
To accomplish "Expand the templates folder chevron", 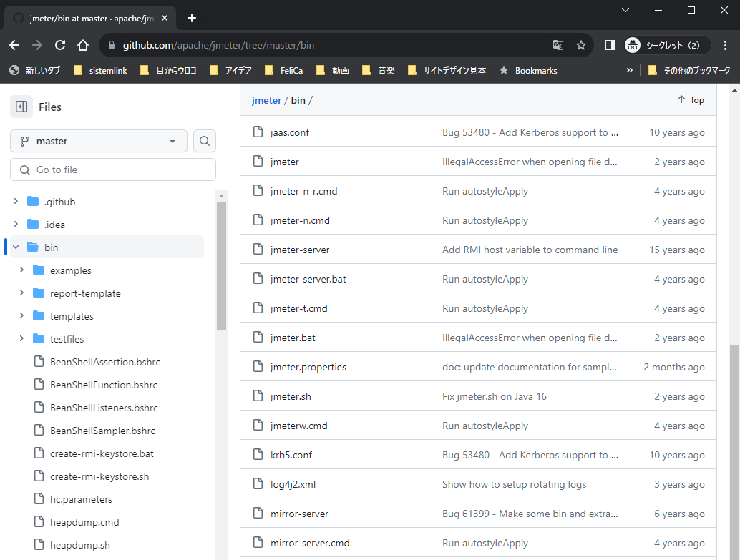I will coord(21,315).
